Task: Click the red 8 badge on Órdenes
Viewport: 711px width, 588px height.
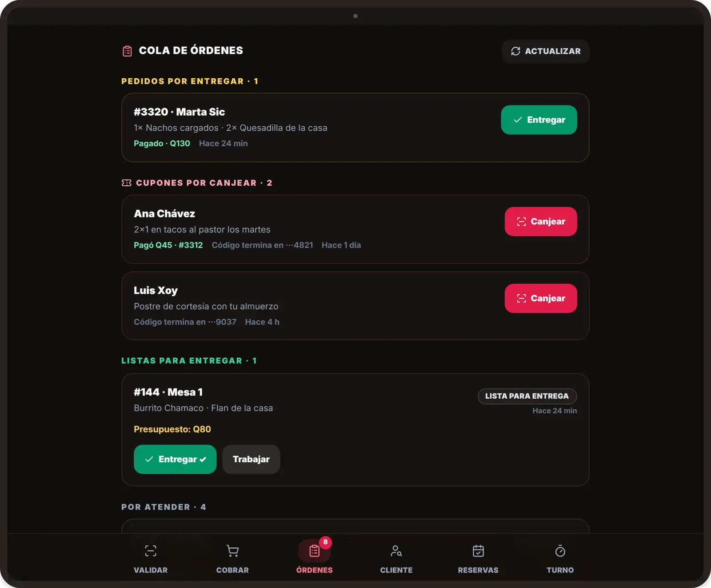Action: coord(325,542)
